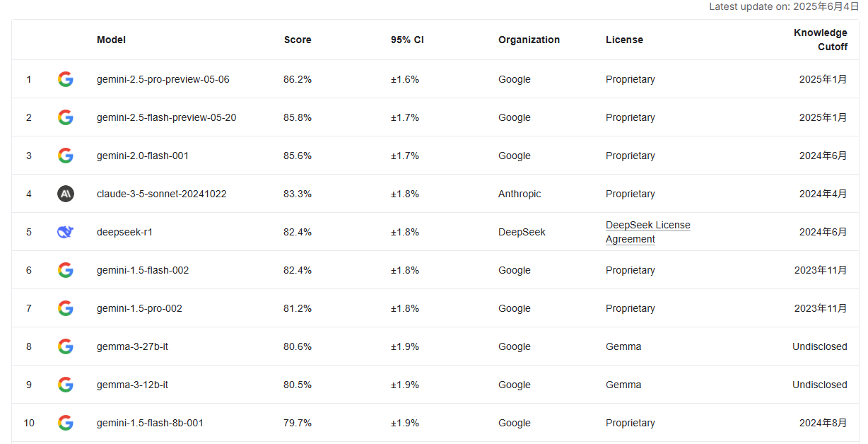Click the Google logo beside gemini-1.5-flash-8b-001
The image size is (868, 444).
(x=66, y=423)
